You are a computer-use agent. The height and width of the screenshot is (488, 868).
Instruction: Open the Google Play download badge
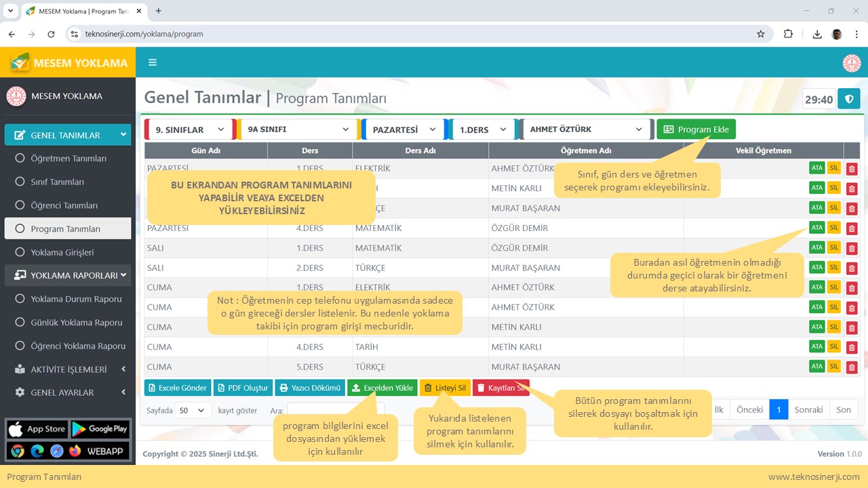pos(100,429)
